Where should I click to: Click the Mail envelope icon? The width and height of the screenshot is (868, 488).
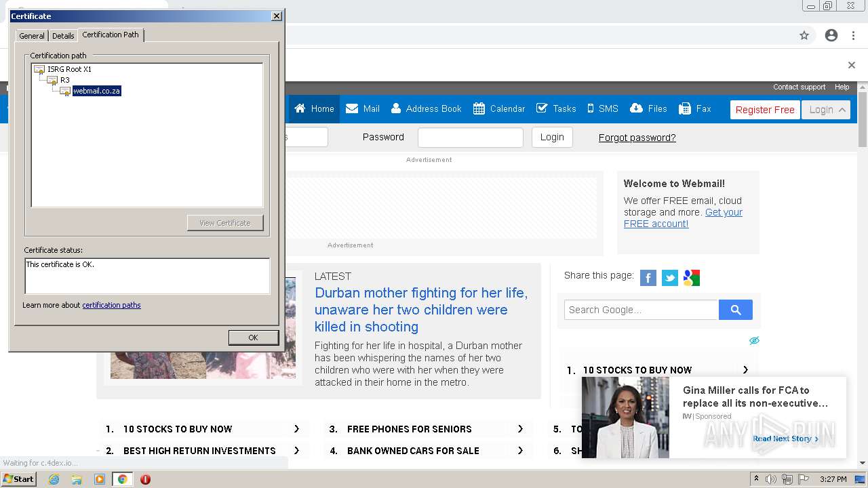pyautogui.click(x=352, y=108)
